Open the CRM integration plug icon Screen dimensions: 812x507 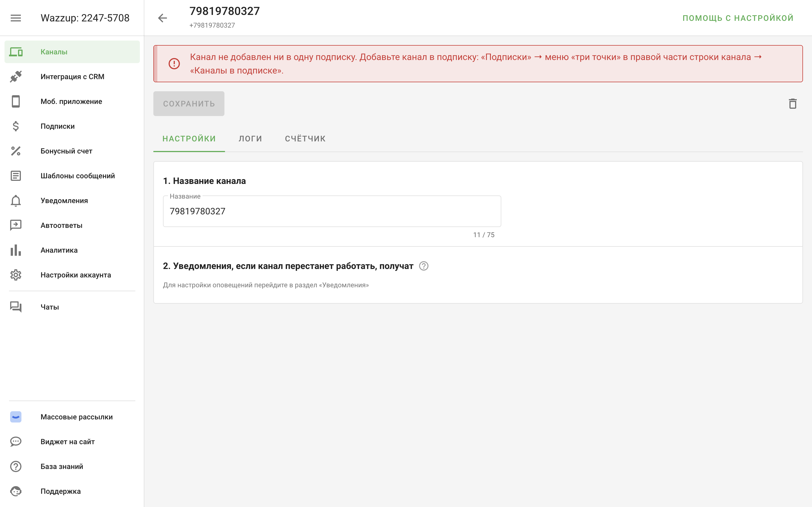(x=16, y=76)
